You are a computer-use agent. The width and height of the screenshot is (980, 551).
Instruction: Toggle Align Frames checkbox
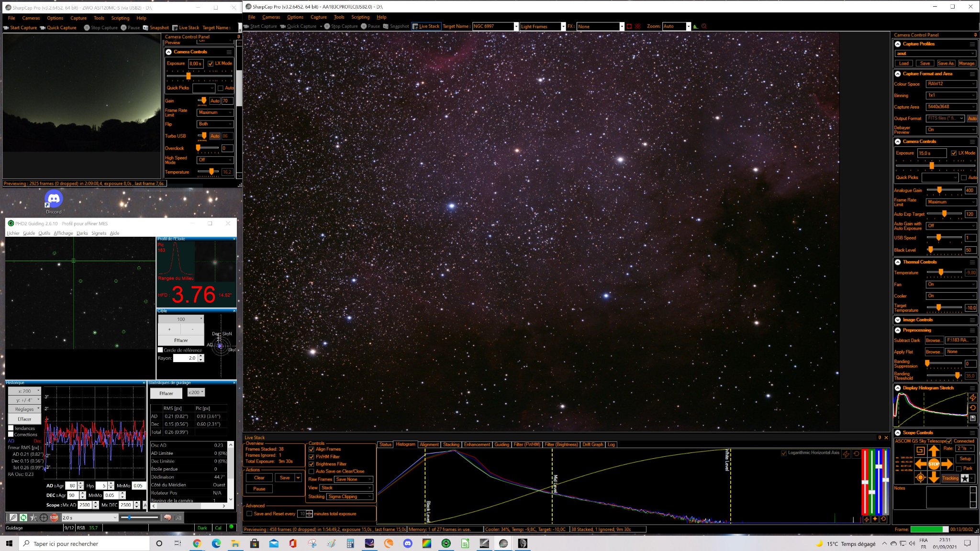tap(312, 449)
